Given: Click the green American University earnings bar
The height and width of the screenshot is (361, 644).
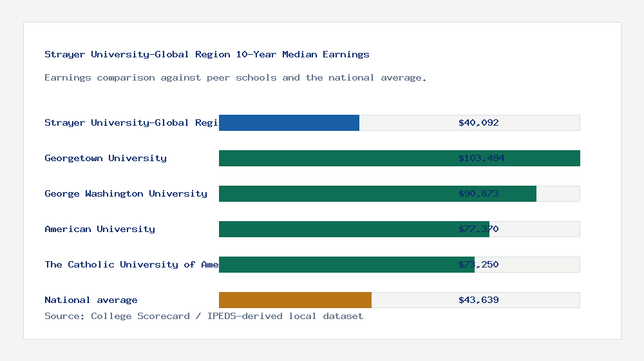Looking at the screenshot, I should pyautogui.click(x=354, y=229).
